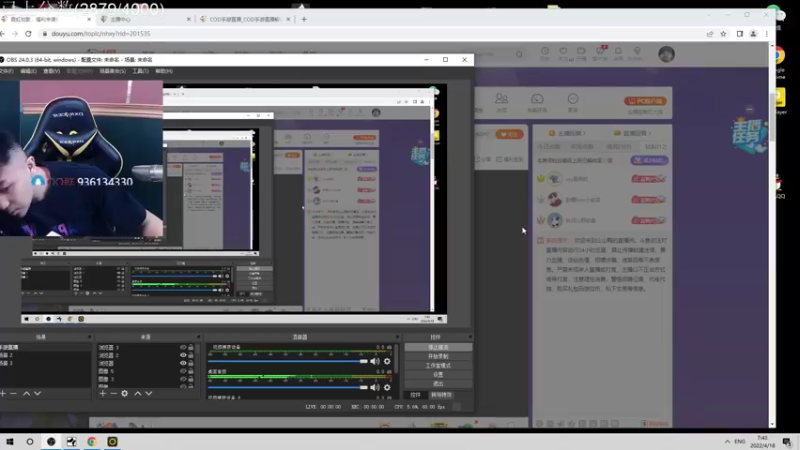Lock the third 浏览器 source
800x450 pixels.
191,363
